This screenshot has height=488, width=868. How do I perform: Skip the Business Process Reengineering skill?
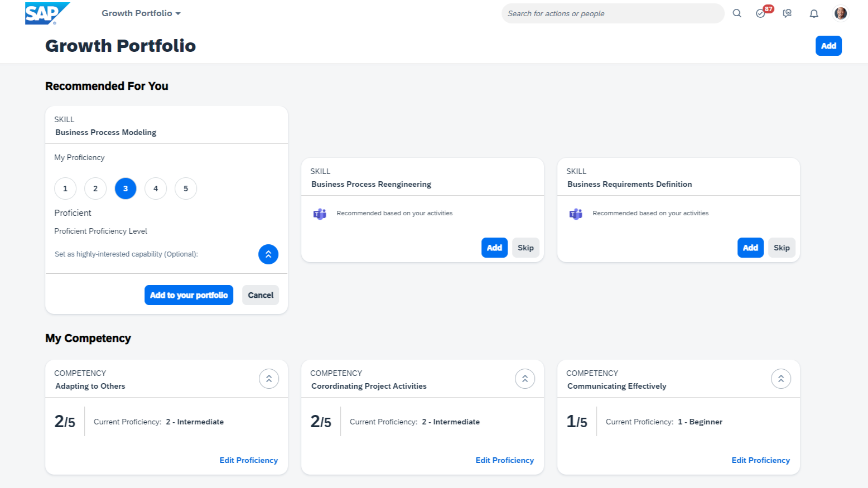525,248
